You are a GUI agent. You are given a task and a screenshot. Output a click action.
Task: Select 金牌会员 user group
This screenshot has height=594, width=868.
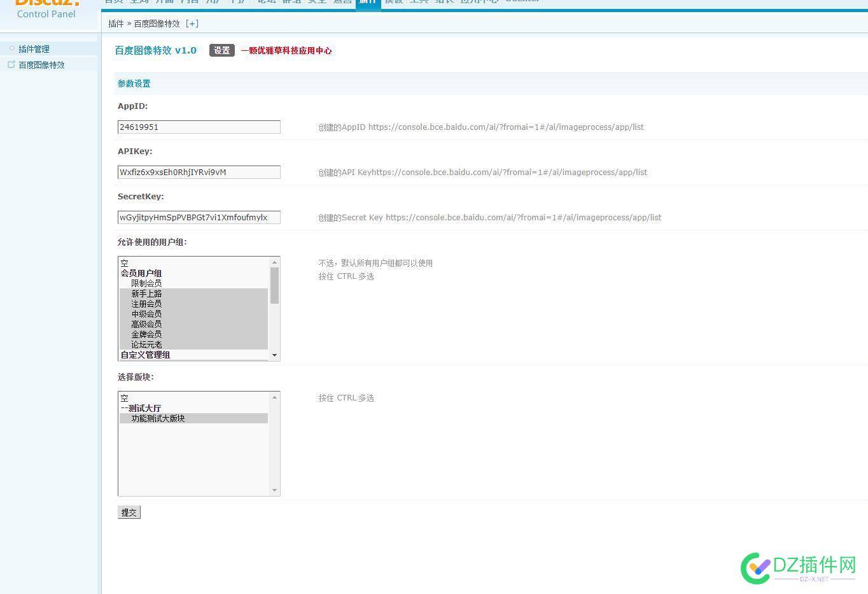click(x=194, y=334)
